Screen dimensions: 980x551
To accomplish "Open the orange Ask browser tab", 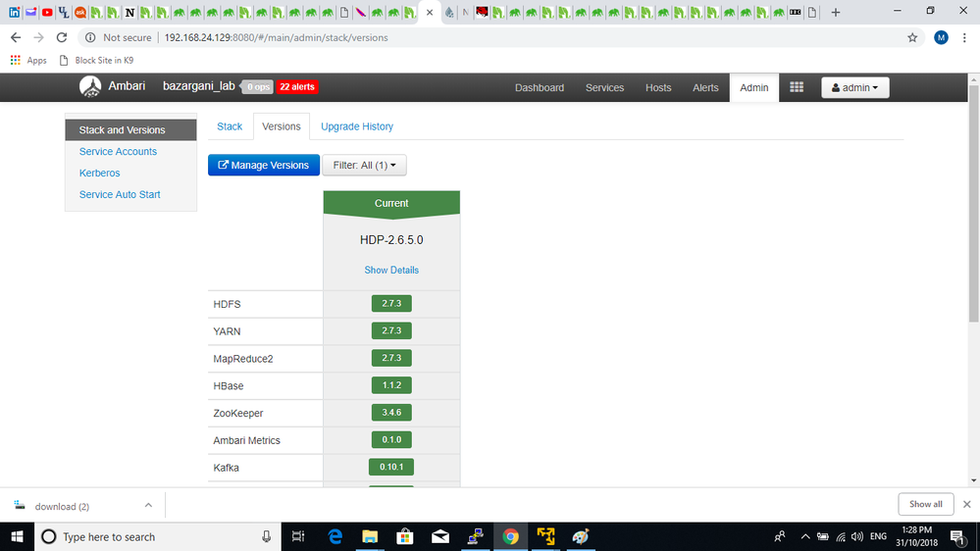I will pyautogui.click(x=80, y=12).
